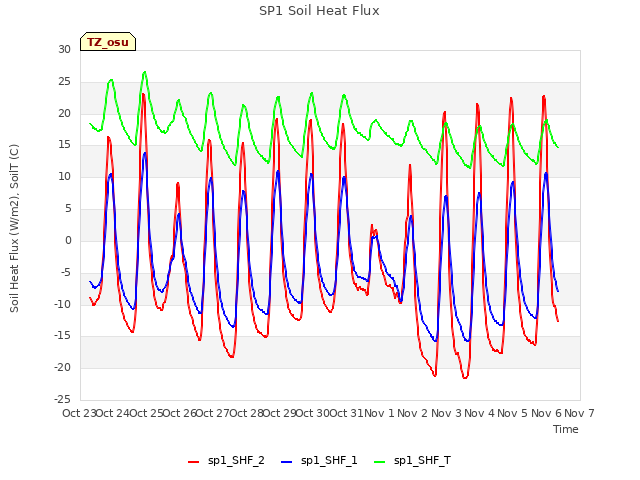
Task: Toggle sp1_SHF_2 legend entry
Action: pos(226,461)
